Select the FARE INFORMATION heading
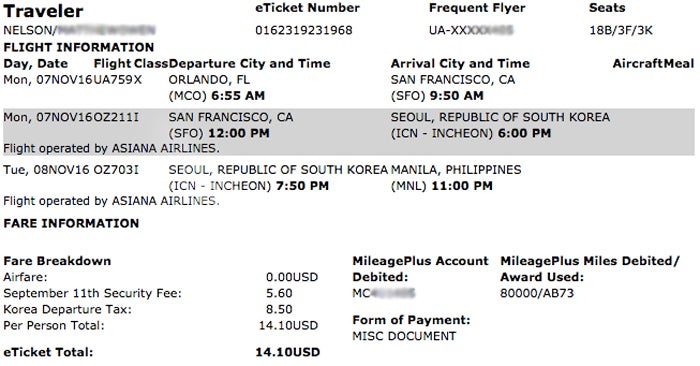The height and width of the screenshot is (366, 700). (x=71, y=223)
